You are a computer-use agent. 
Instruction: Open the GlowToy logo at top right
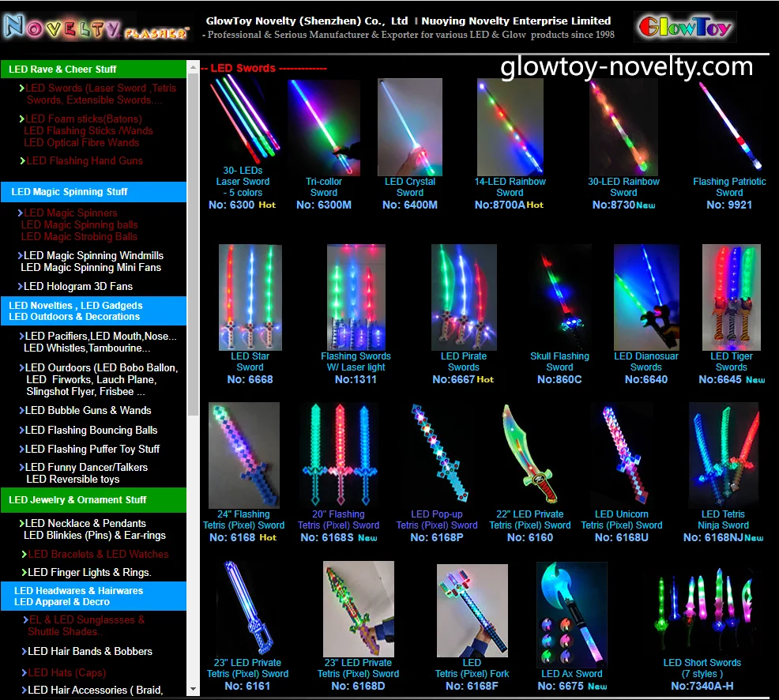(x=685, y=26)
